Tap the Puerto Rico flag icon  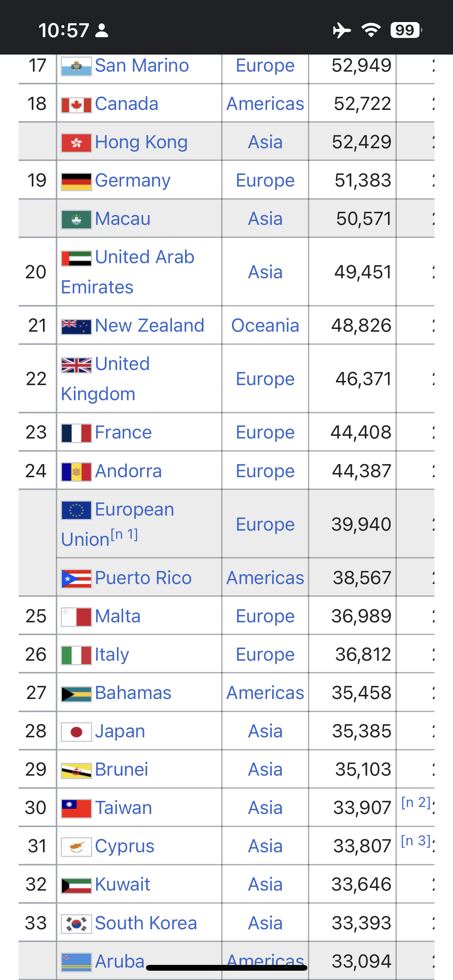coord(76,579)
